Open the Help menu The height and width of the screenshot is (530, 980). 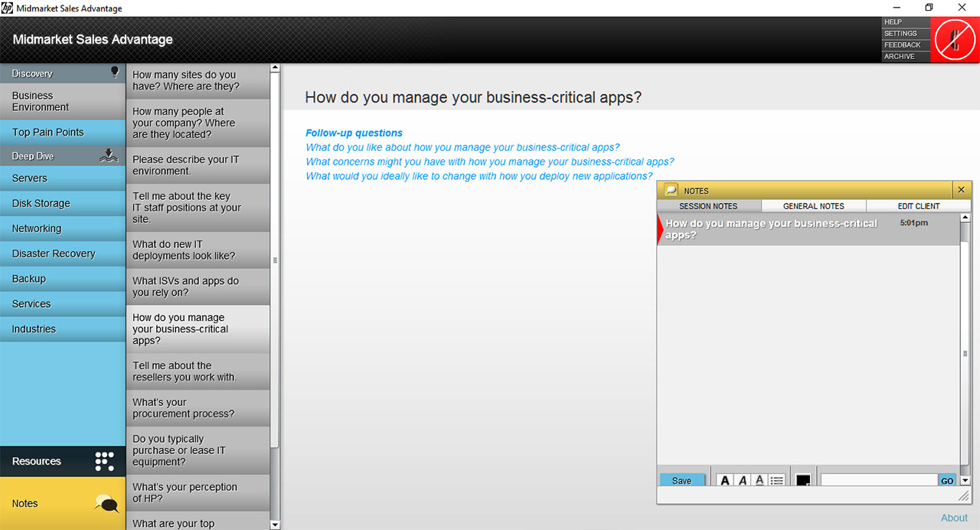pyautogui.click(x=906, y=22)
